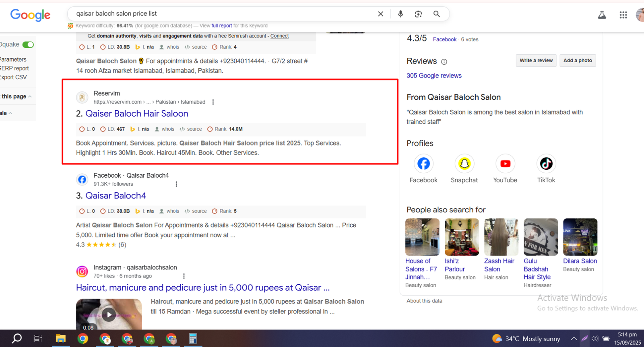Toggle the SEOquake switch off
This screenshot has height=347, width=644.
[x=28, y=45]
